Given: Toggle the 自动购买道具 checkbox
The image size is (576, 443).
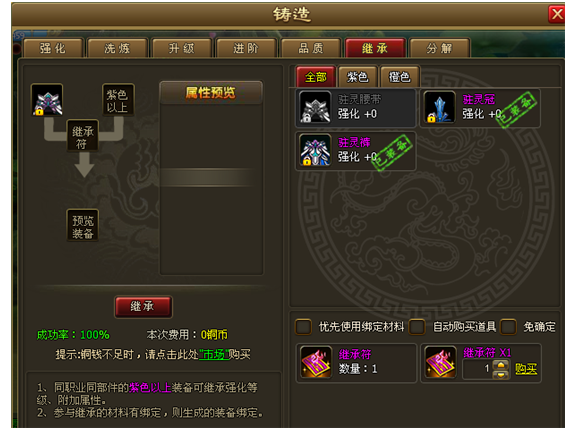Looking at the screenshot, I should (417, 327).
